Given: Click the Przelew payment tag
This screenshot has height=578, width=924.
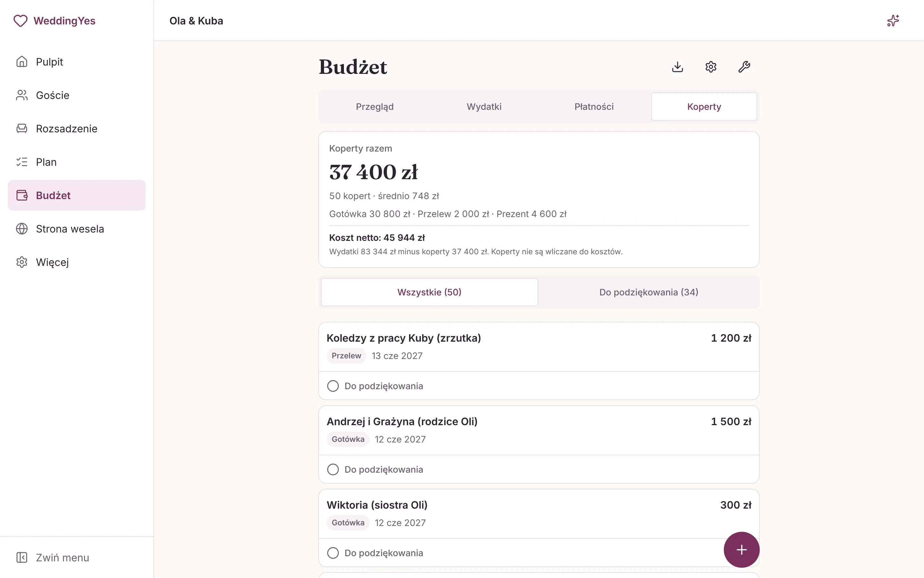Looking at the screenshot, I should click(x=346, y=356).
